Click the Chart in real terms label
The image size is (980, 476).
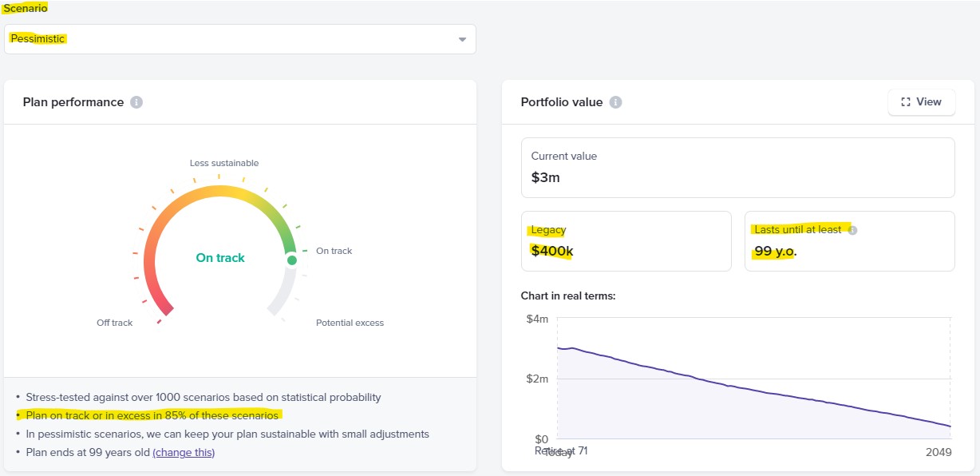(x=568, y=296)
